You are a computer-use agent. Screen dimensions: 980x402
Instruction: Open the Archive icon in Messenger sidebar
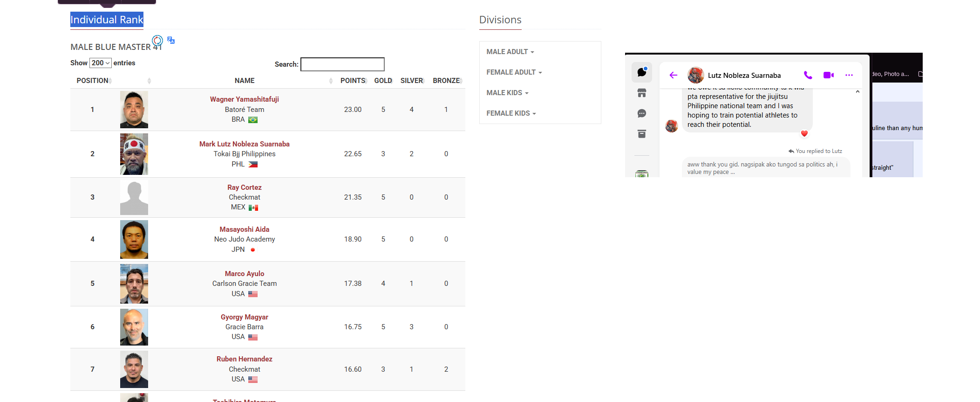coord(642,134)
